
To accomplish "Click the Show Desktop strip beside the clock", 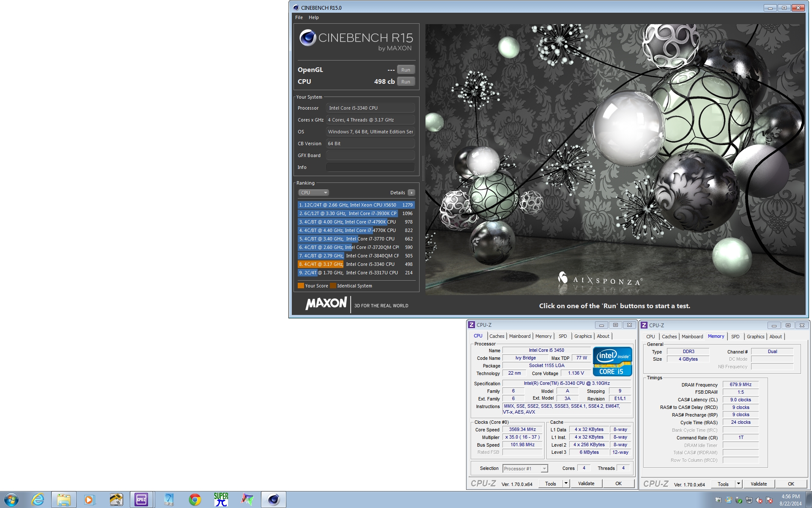I will click(x=809, y=500).
